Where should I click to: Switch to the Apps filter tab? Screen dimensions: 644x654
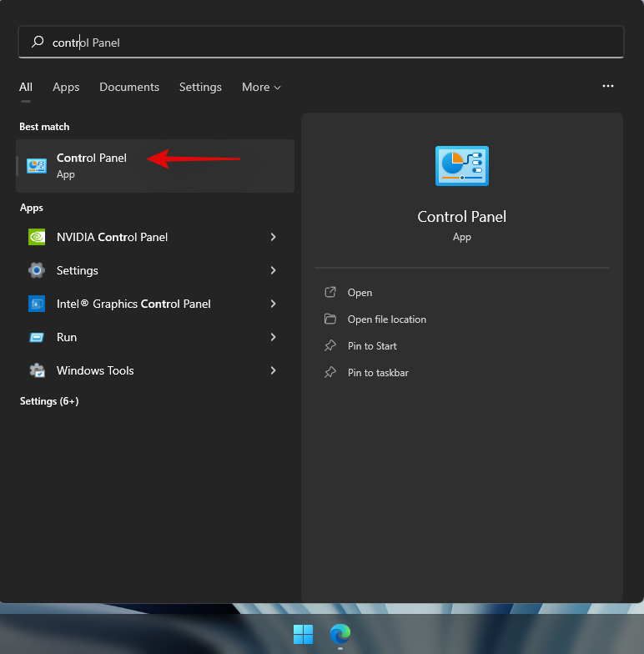point(66,87)
